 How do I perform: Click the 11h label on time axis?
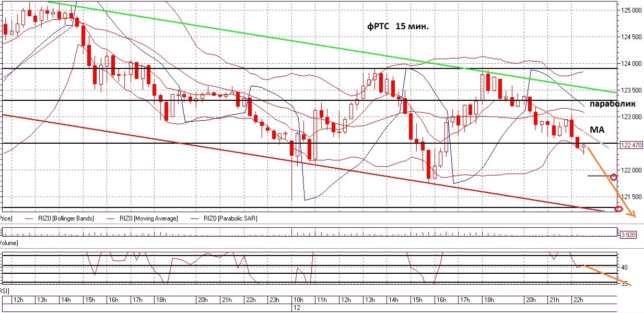pyautogui.click(x=321, y=300)
